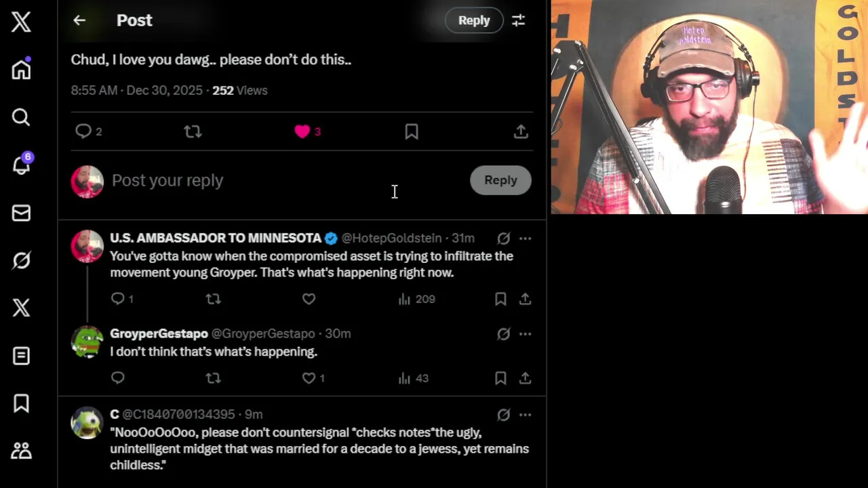
Task: Click the grey Reply button beside the reply box
Action: pyautogui.click(x=500, y=180)
